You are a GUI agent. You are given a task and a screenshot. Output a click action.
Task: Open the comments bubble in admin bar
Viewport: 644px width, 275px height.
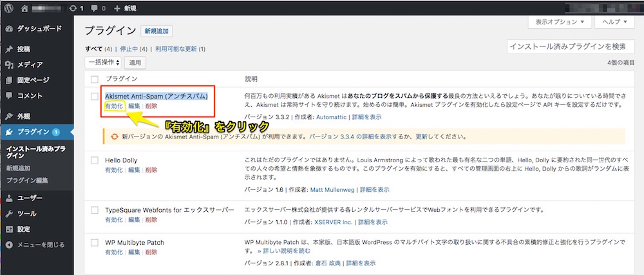(98, 8)
